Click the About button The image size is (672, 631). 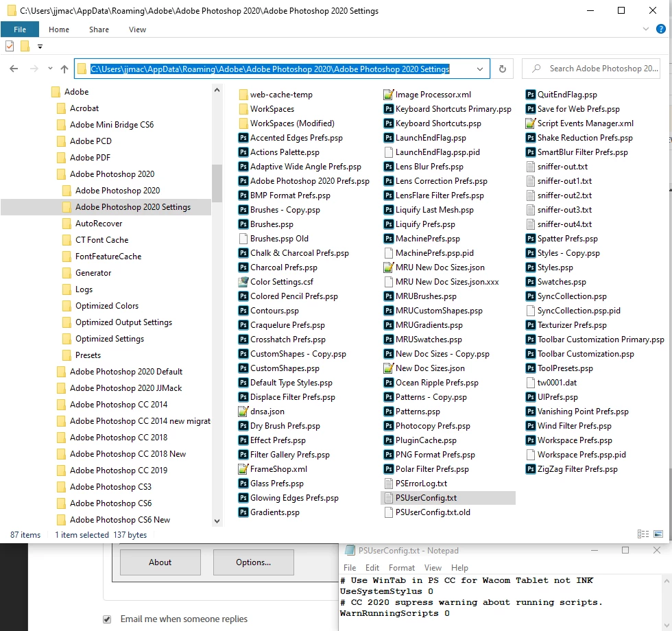160,562
